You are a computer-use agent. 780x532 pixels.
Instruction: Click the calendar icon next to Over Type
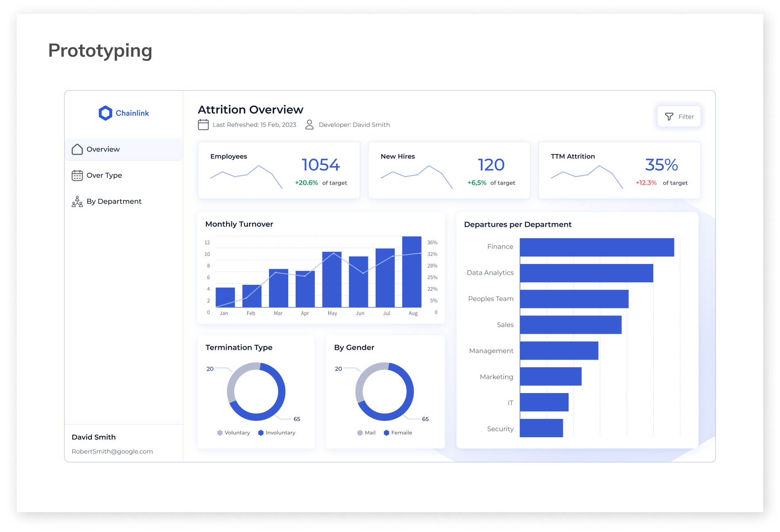(77, 175)
